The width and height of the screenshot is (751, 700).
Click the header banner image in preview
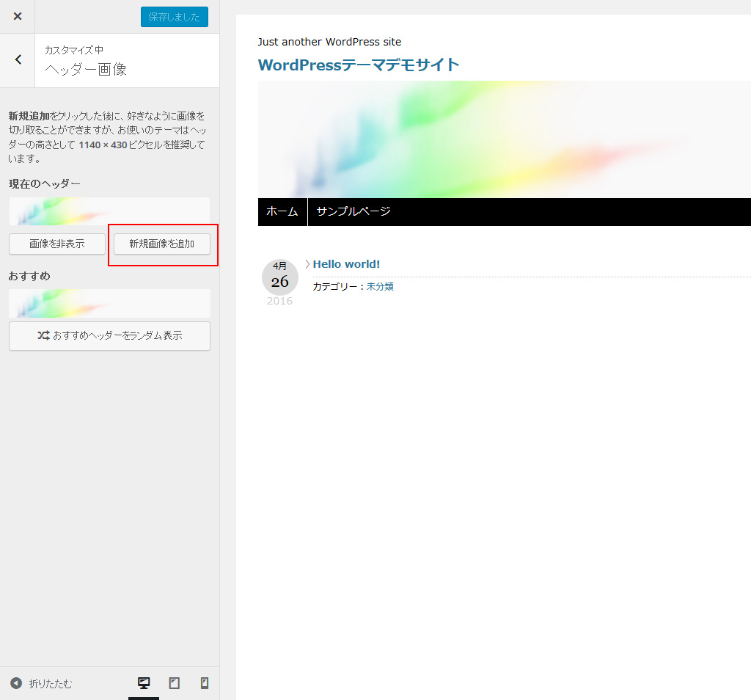(505, 139)
